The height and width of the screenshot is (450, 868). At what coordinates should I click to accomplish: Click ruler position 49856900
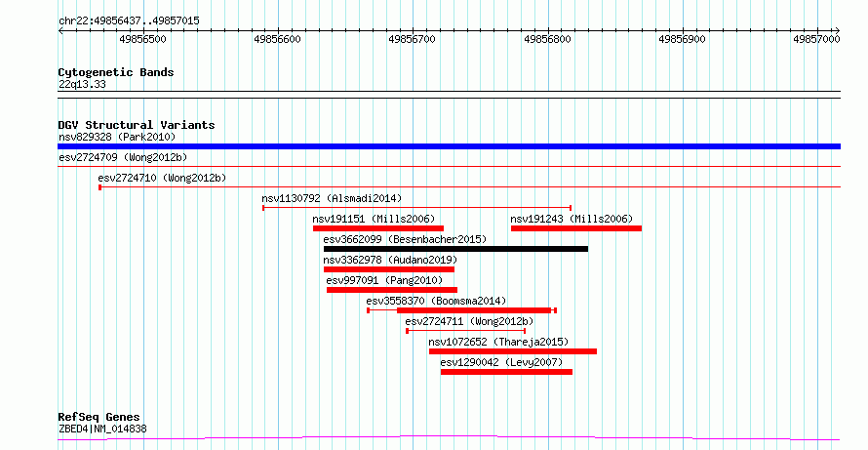click(x=682, y=39)
